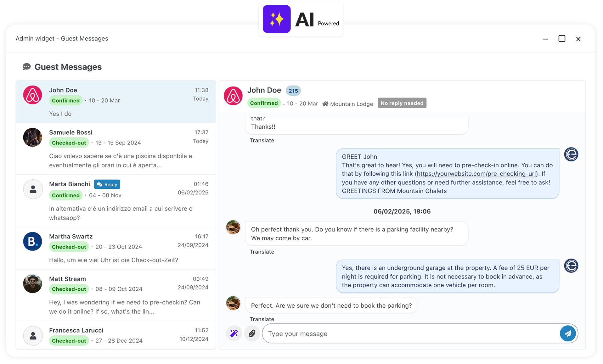Viewport: 603px width, 364px height.
Task: Open Martha Swartz's conversation
Action: (116, 248)
